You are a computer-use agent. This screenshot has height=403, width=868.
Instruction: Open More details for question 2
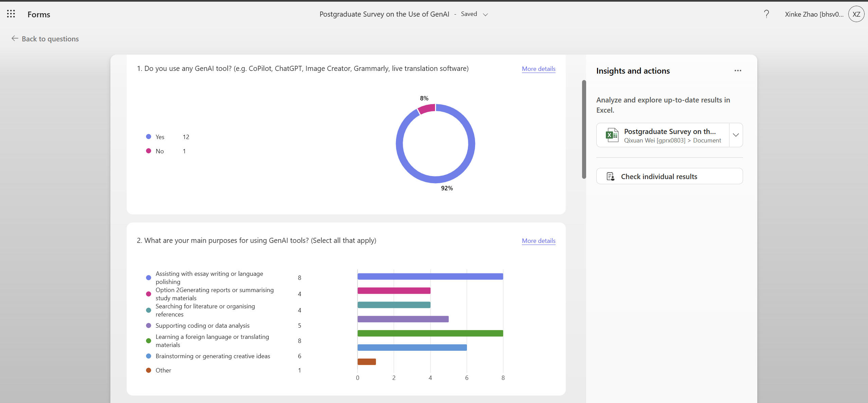click(x=538, y=241)
